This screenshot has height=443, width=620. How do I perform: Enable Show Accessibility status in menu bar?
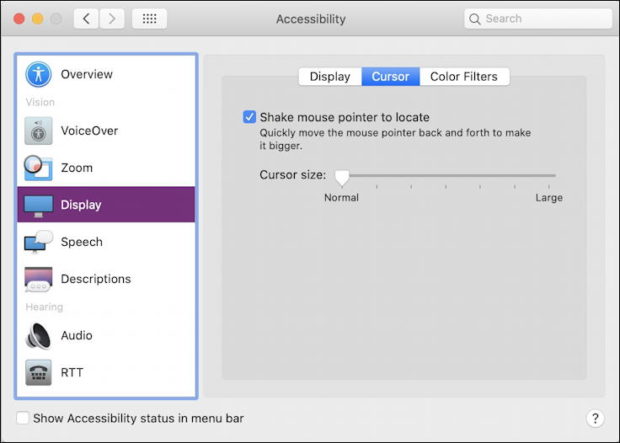coord(23,418)
